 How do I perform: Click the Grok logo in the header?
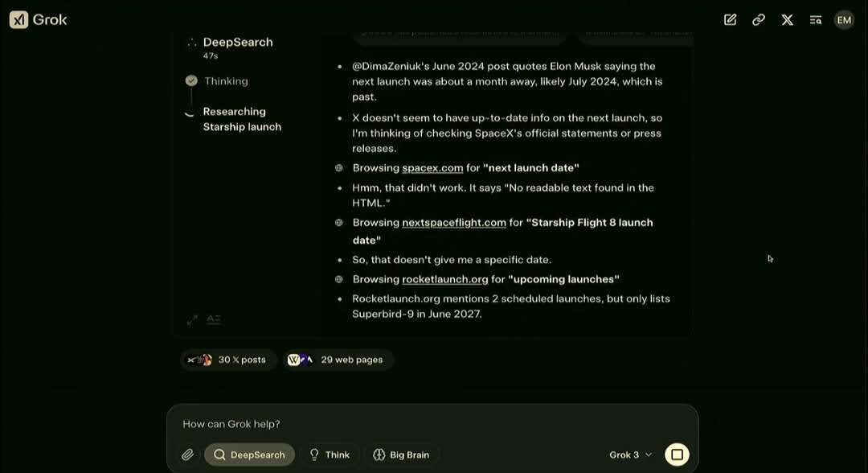click(39, 20)
